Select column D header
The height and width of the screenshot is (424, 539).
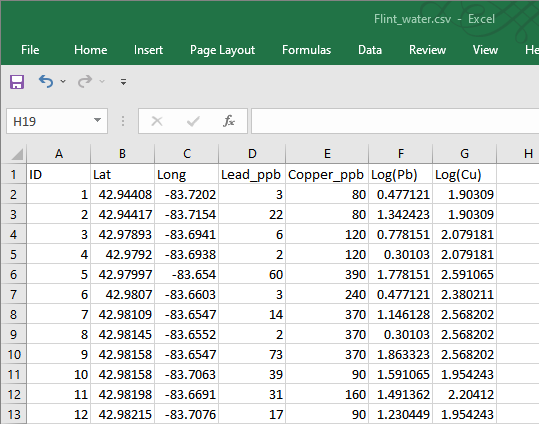[252, 154]
